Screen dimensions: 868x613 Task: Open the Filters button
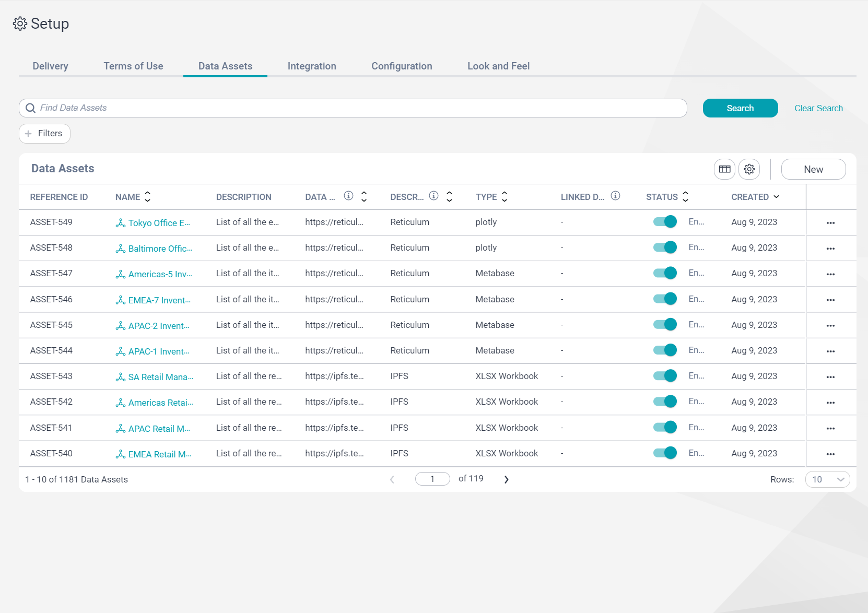click(x=44, y=134)
